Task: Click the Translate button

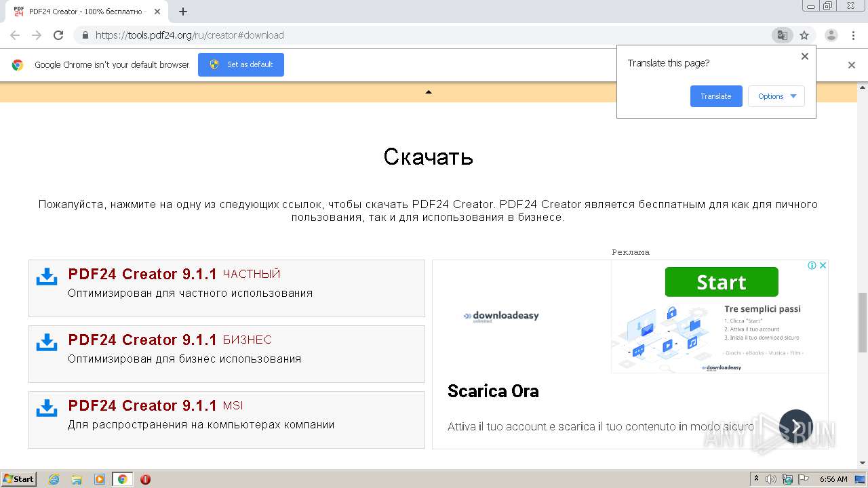Action: click(x=716, y=96)
